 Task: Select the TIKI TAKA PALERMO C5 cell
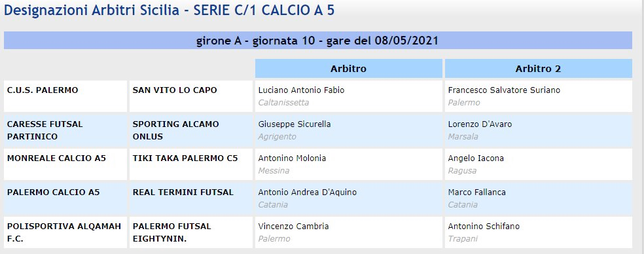(x=190, y=164)
